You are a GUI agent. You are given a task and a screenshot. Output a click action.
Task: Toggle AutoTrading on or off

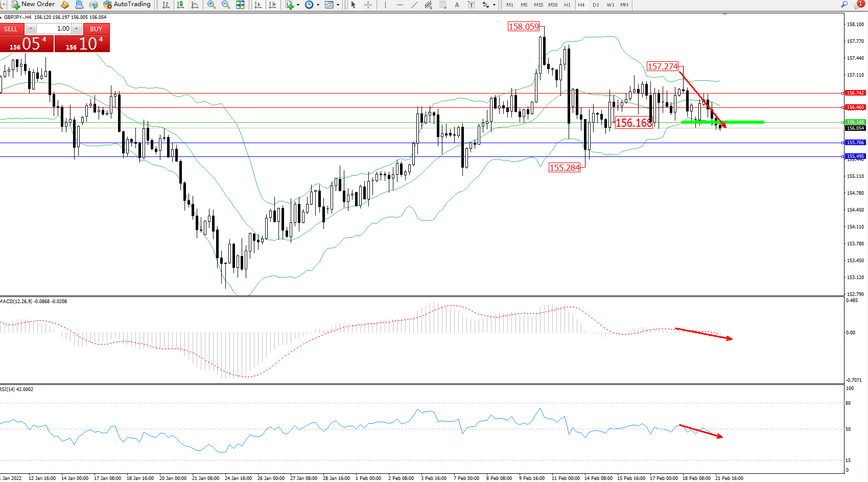pyautogui.click(x=127, y=5)
